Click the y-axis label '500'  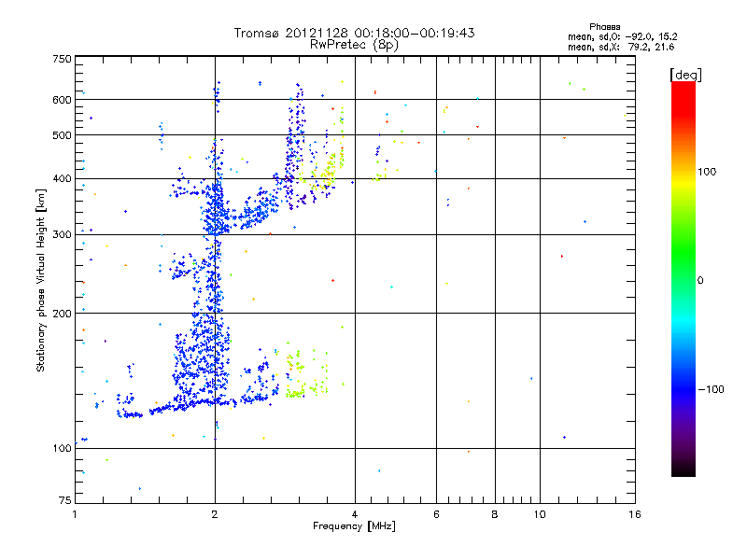click(62, 135)
